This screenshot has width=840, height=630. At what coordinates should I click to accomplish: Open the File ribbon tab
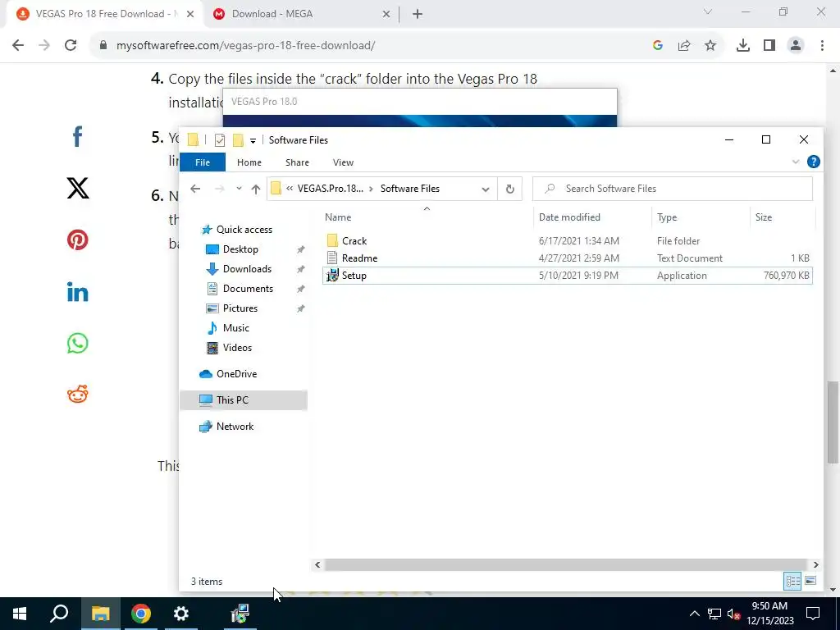pyautogui.click(x=203, y=162)
